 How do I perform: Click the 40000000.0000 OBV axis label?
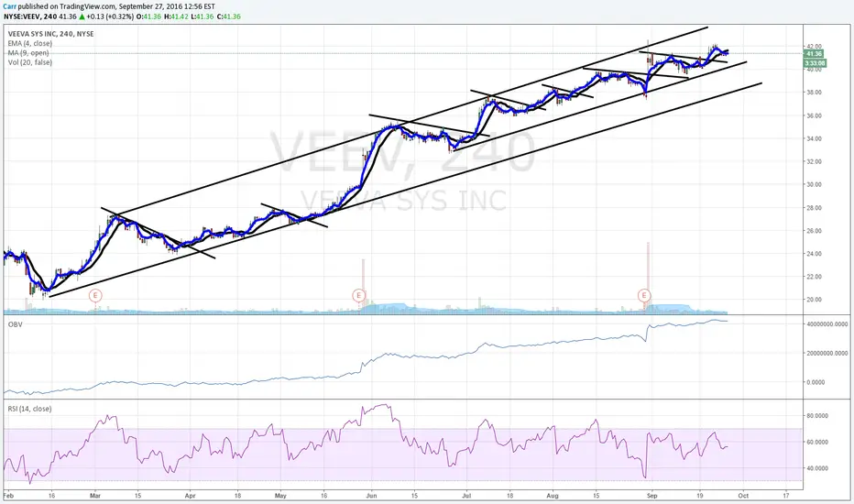coord(827,323)
